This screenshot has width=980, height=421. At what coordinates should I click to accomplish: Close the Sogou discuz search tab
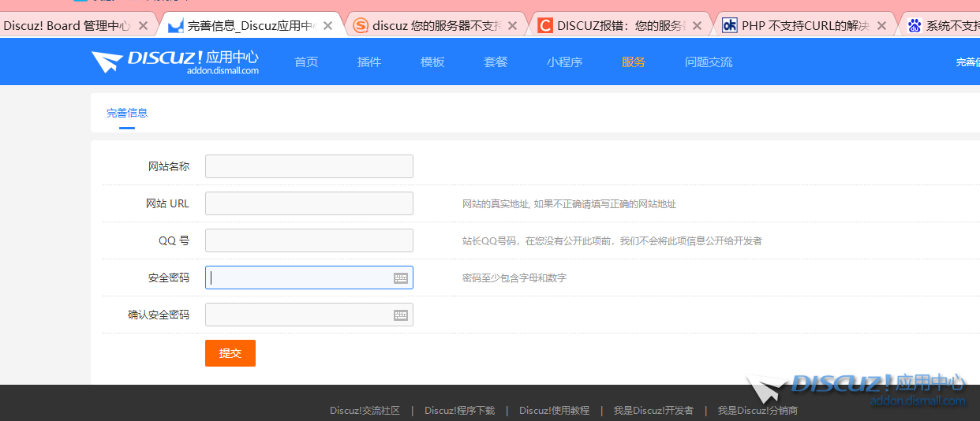coord(512,25)
